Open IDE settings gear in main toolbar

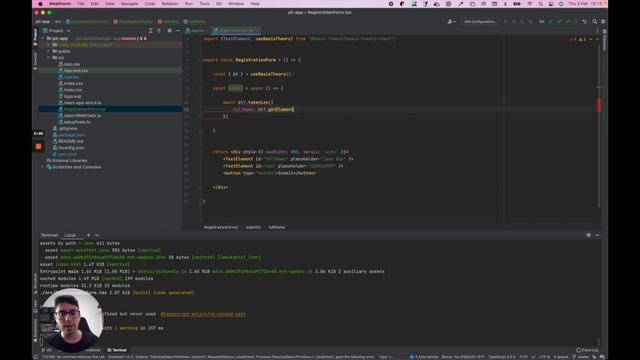coord(603,22)
